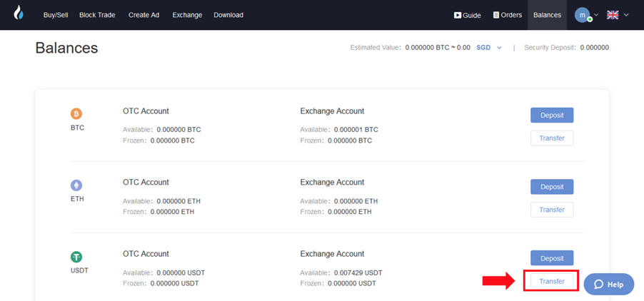Click Transfer for ETH
Screen dimensions: 644x301
point(552,210)
